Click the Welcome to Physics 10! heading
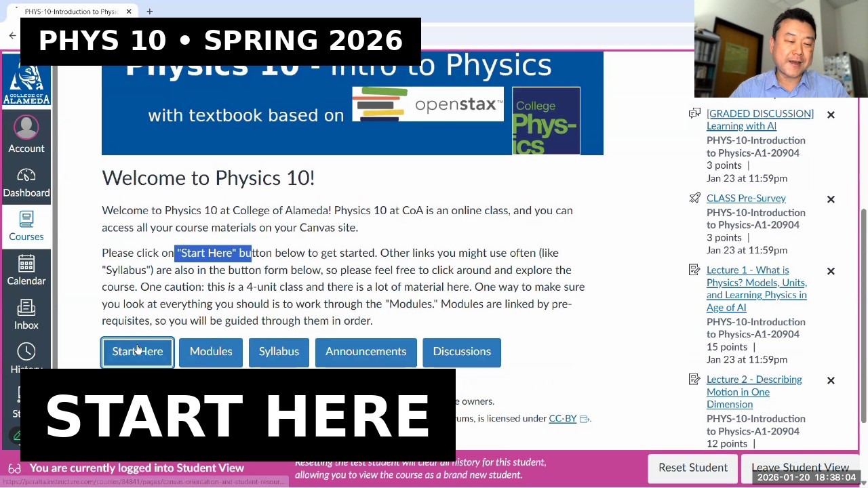The image size is (868, 488). [208, 178]
